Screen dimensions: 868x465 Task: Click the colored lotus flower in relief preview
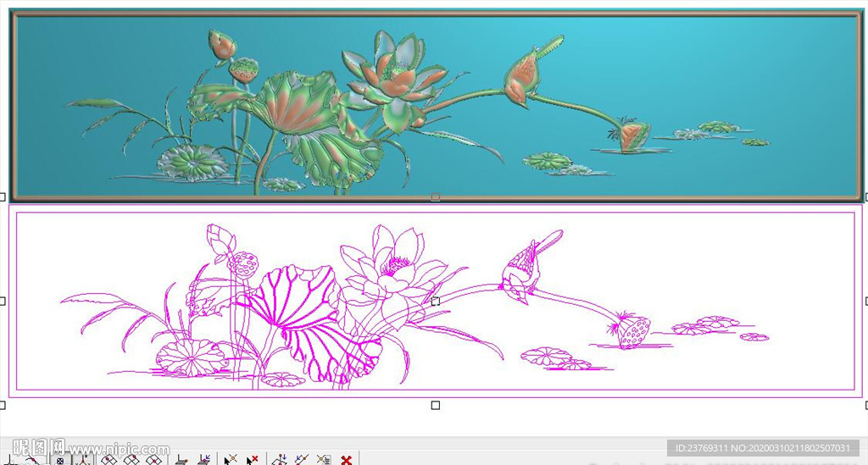click(392, 78)
